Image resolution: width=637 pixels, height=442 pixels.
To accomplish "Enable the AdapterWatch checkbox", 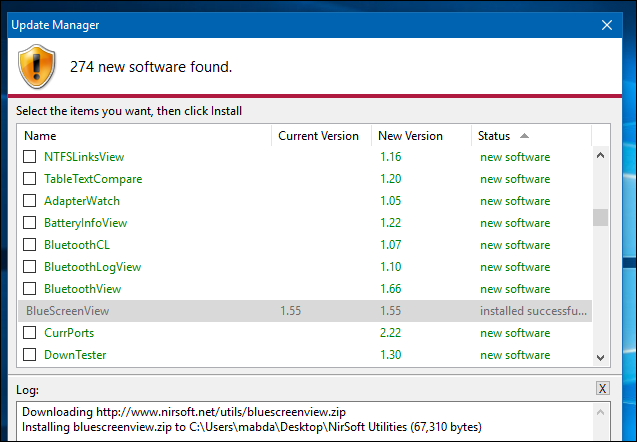I will (29, 201).
